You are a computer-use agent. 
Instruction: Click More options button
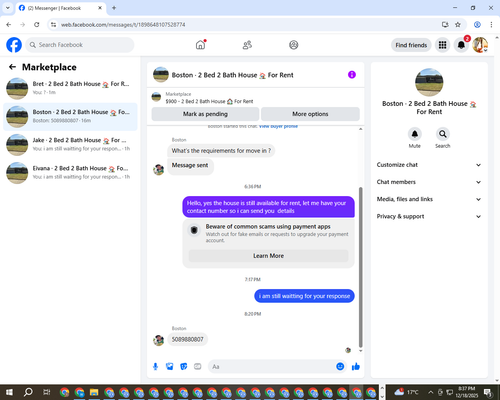pyautogui.click(x=310, y=114)
